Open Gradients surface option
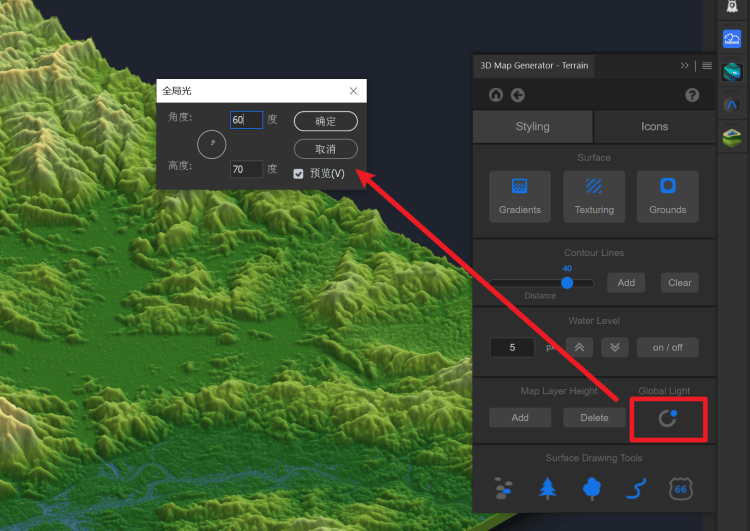 tap(519, 196)
